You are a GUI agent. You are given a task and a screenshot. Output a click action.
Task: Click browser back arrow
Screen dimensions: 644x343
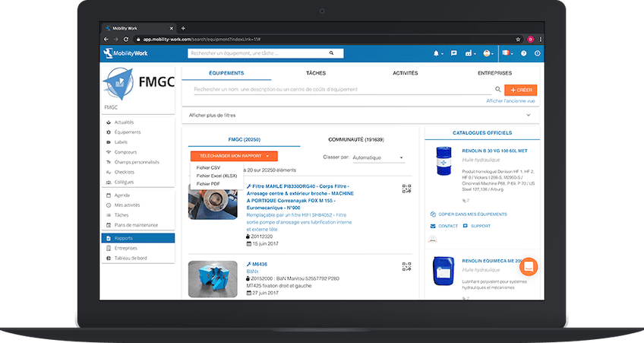pyautogui.click(x=106, y=40)
